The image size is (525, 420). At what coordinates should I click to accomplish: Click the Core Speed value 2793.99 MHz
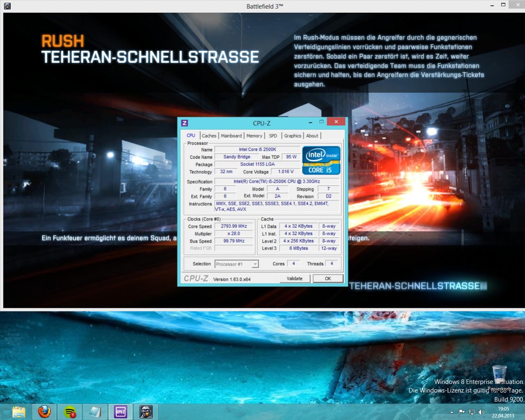[234, 226]
